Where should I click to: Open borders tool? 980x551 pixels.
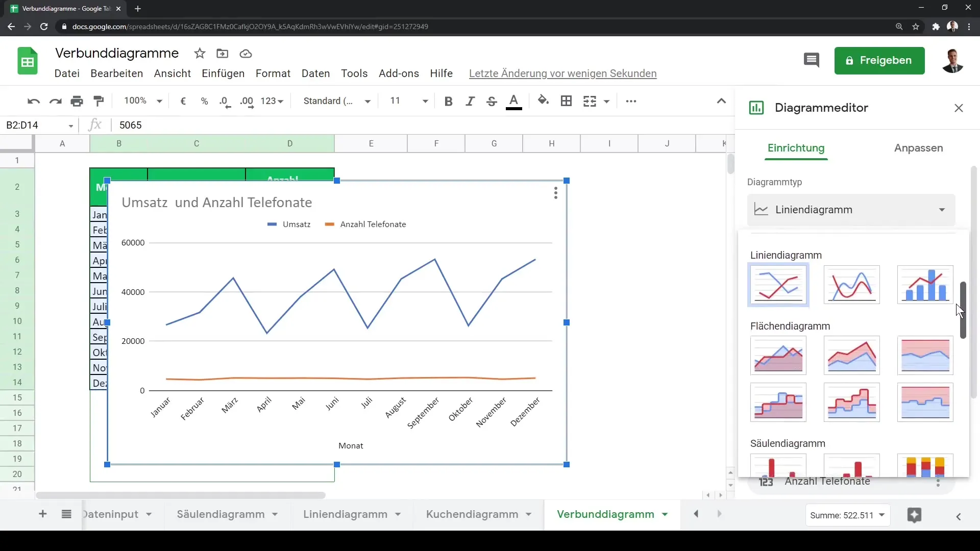click(x=566, y=101)
